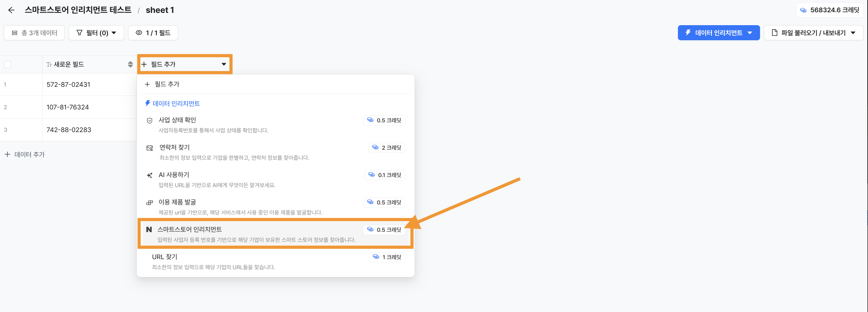
Task: Click the back arrow icon
Action: tap(11, 10)
